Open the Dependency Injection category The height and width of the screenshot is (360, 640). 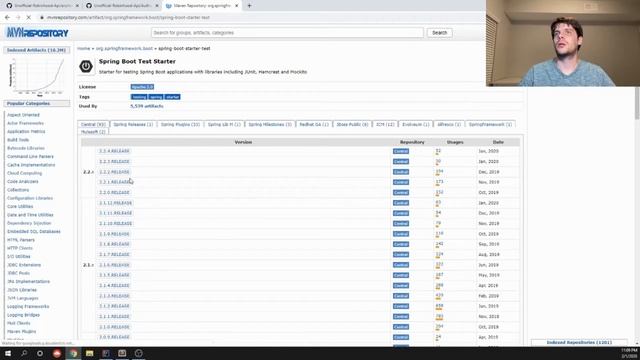tap(29, 223)
